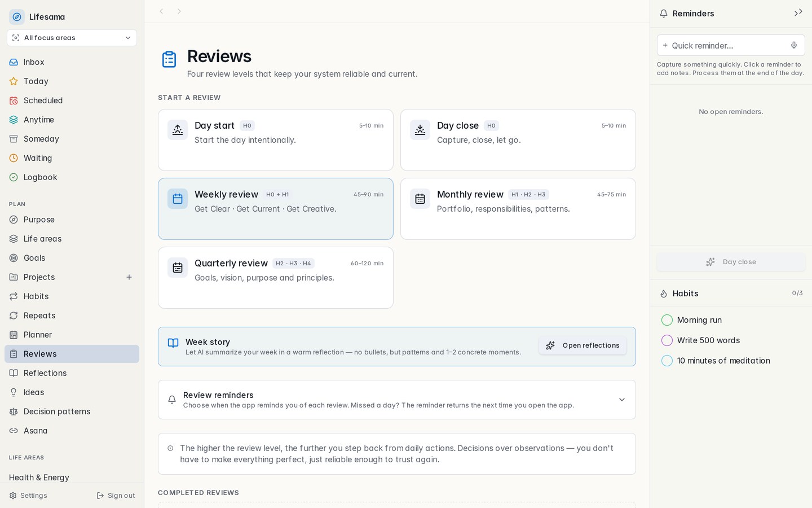Image resolution: width=812 pixels, height=508 pixels.
Task: Check off 10 minutes of meditation habit
Action: click(x=667, y=361)
